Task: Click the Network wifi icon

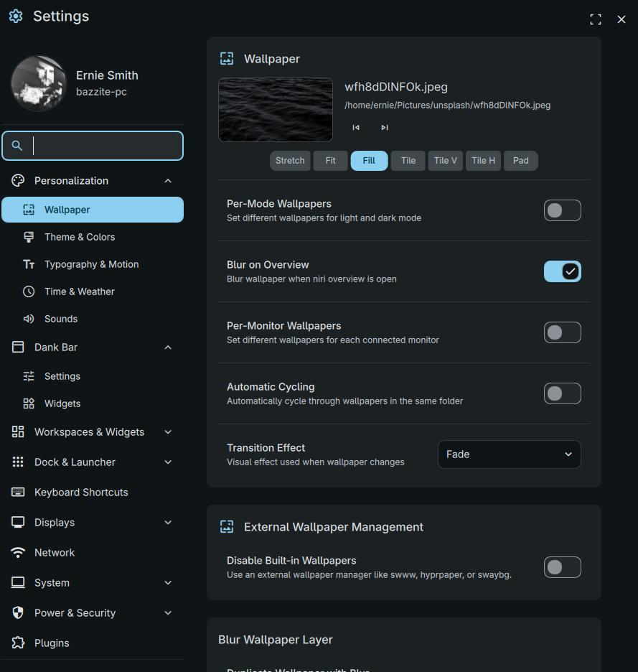Action: click(17, 552)
